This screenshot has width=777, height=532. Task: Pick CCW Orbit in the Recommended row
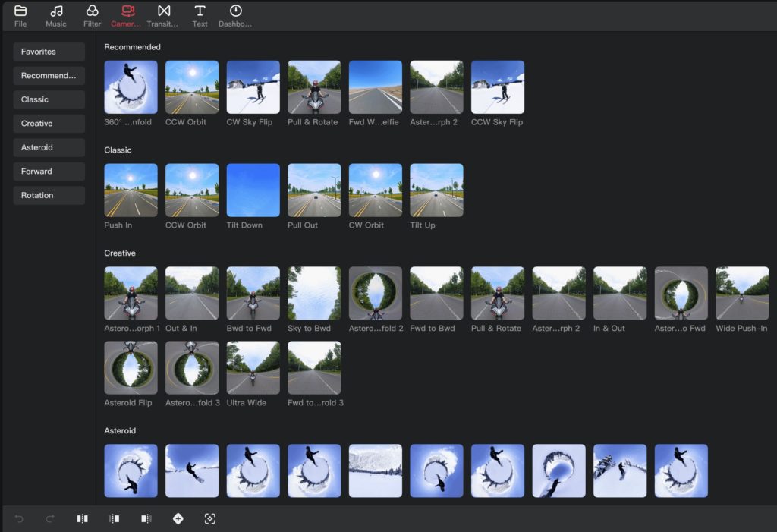click(x=192, y=87)
